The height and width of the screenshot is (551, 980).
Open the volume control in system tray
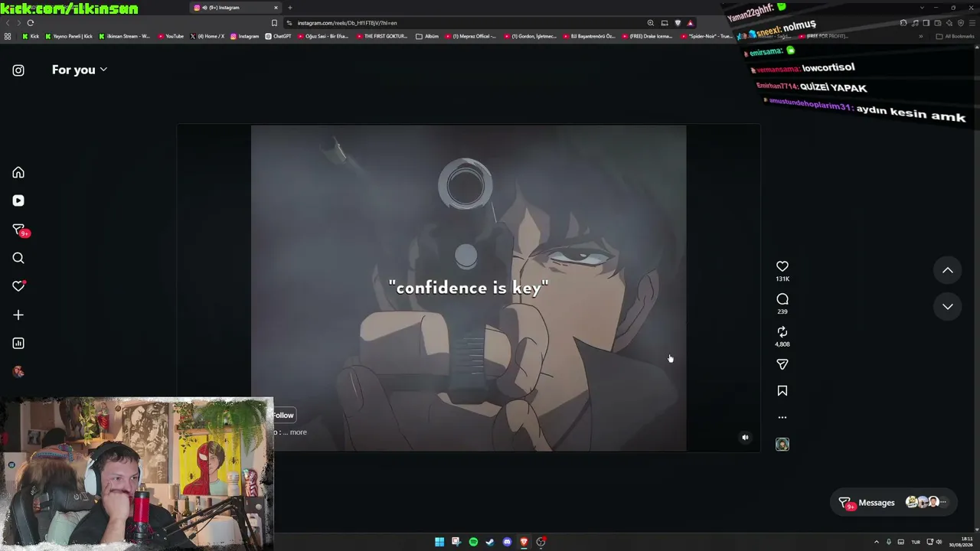(x=939, y=542)
